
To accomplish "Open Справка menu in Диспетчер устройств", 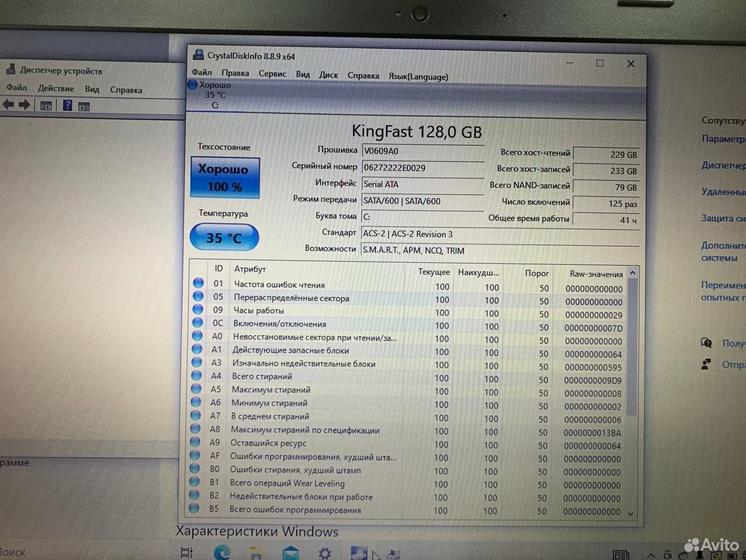I will 126,89.
